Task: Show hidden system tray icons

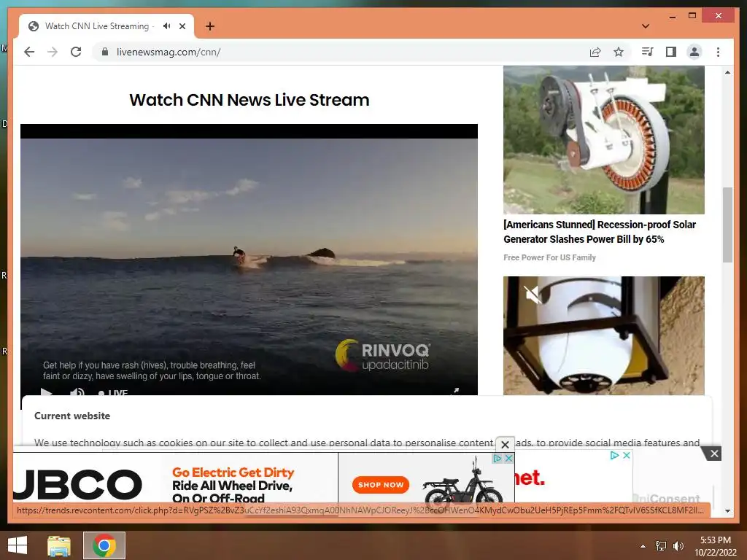Action: [x=643, y=546]
